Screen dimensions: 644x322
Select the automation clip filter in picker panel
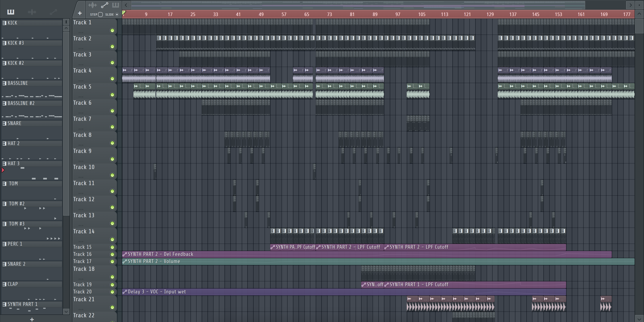click(53, 12)
